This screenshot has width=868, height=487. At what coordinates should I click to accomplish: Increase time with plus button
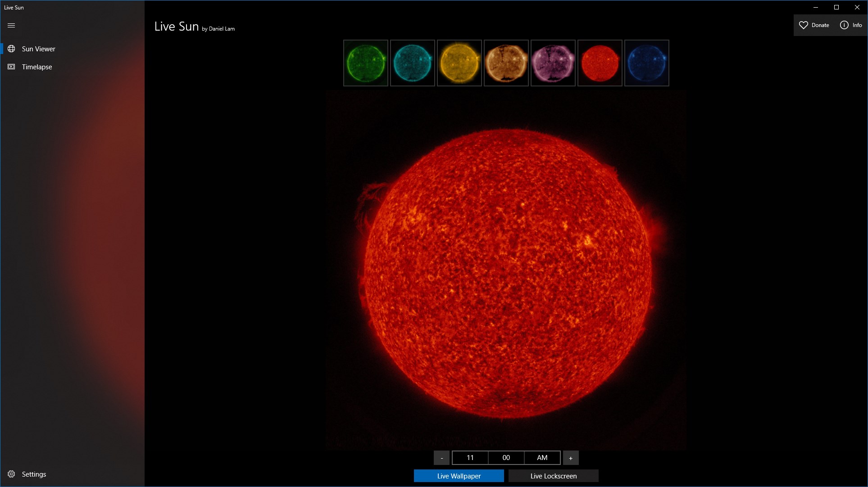coord(571,458)
